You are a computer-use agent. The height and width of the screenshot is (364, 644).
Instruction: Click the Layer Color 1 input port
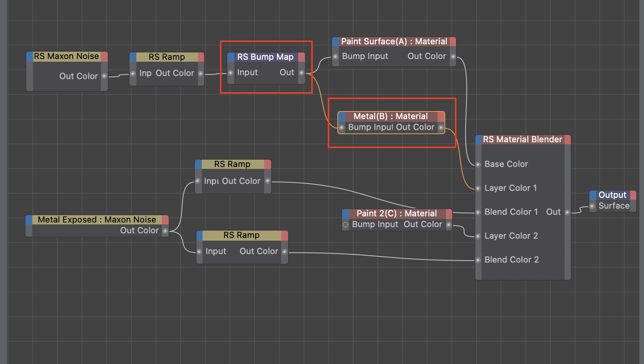[x=478, y=189]
